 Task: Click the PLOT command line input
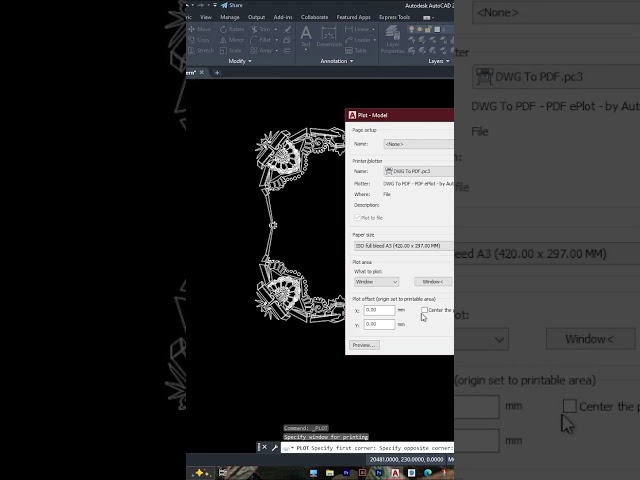pos(367,448)
